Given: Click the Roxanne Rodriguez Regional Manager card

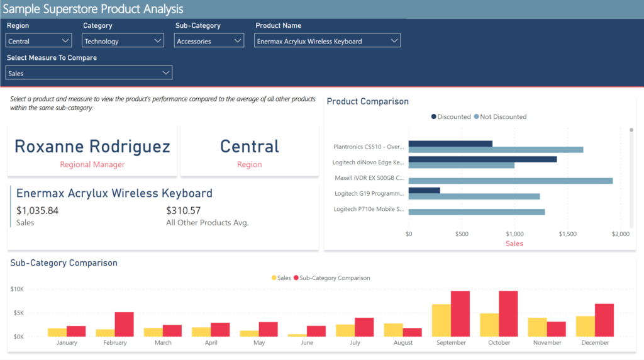Looking at the screenshot, I should coord(92,151).
